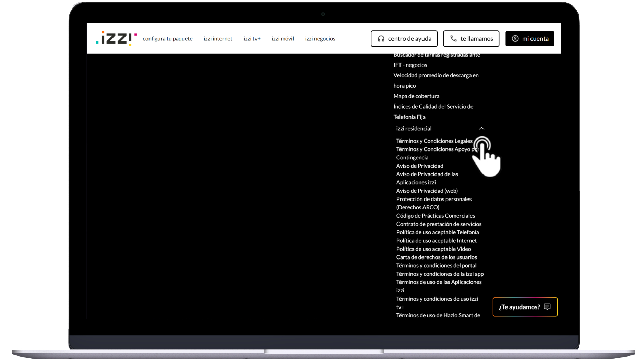644x362 pixels.
Task: Open mi cuenta
Action: click(530, 39)
